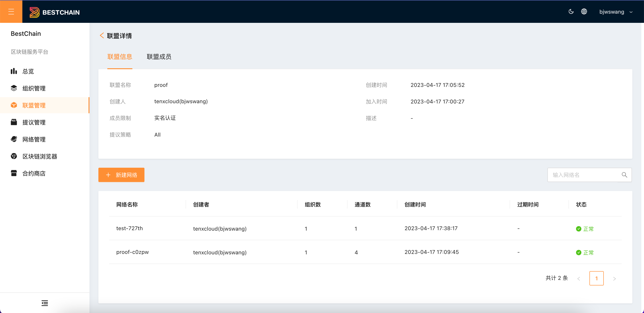The image size is (644, 313).
Task: Click the BestChain logo
Action: point(55,12)
